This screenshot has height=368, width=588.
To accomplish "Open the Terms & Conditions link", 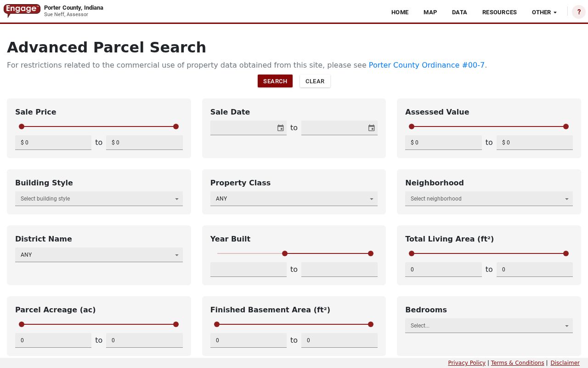I will [517, 363].
